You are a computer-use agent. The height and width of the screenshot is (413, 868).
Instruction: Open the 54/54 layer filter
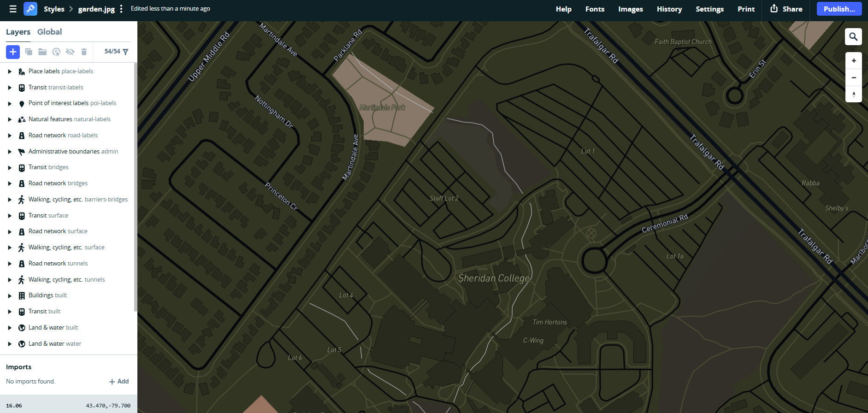point(116,52)
